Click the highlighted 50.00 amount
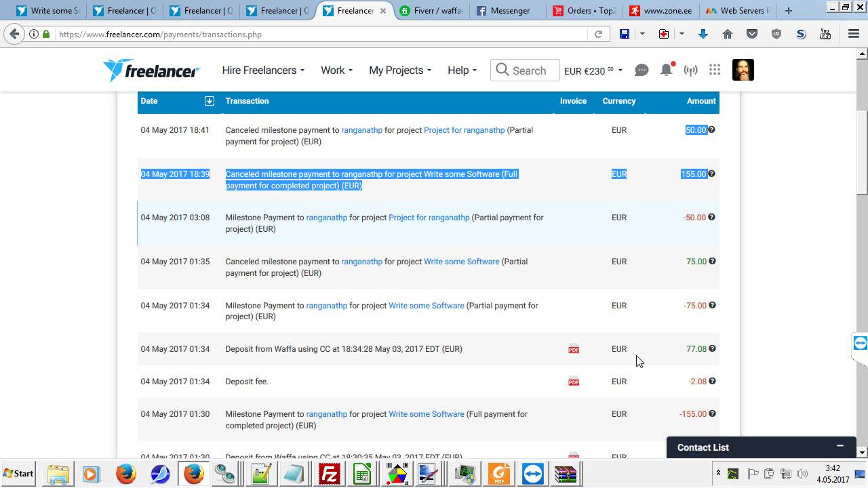 pyautogui.click(x=696, y=130)
